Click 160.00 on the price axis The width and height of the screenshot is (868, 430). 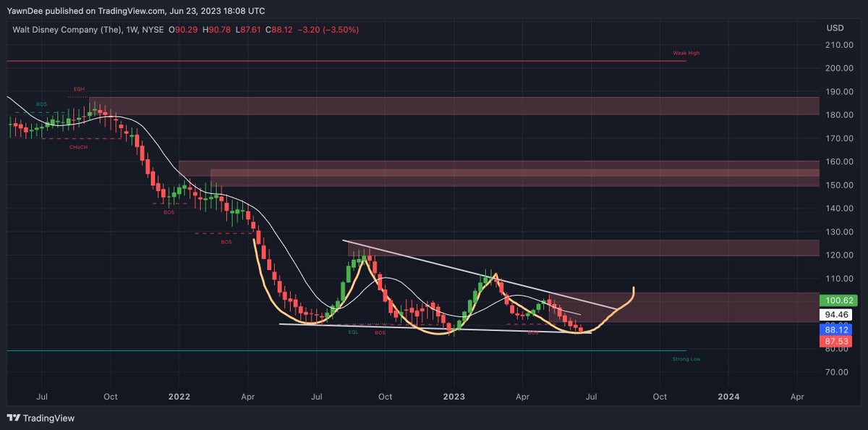tap(838, 161)
